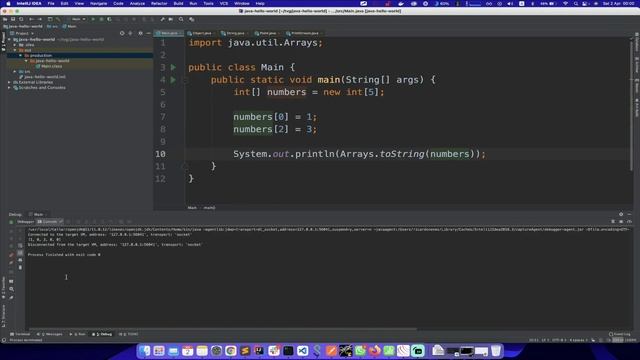
Task: Open the File menu
Action: pyautogui.click(x=51, y=3)
